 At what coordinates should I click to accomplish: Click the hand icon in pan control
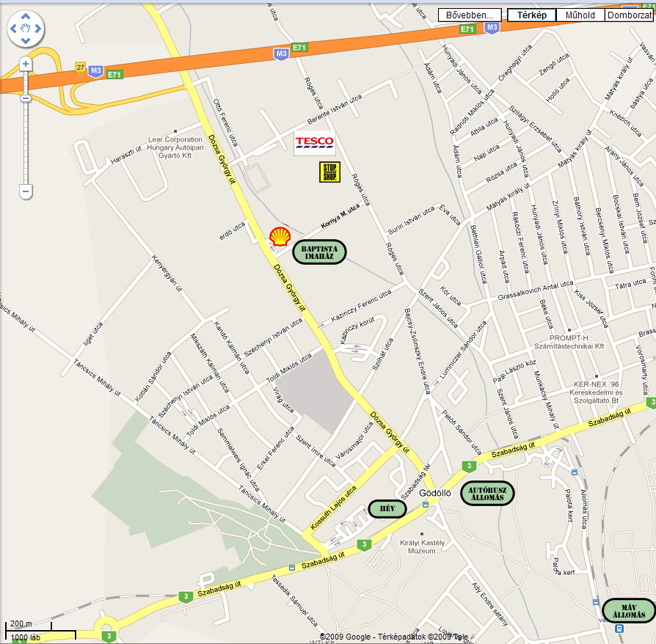click(26, 29)
